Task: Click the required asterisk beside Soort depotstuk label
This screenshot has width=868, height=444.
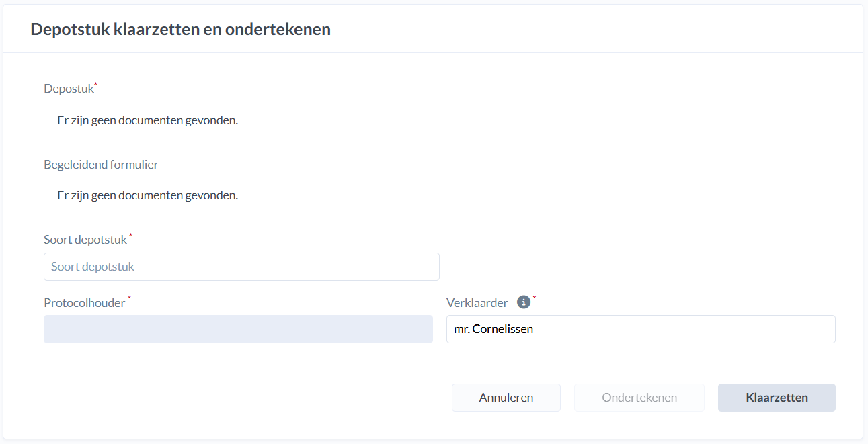Action: (130, 236)
